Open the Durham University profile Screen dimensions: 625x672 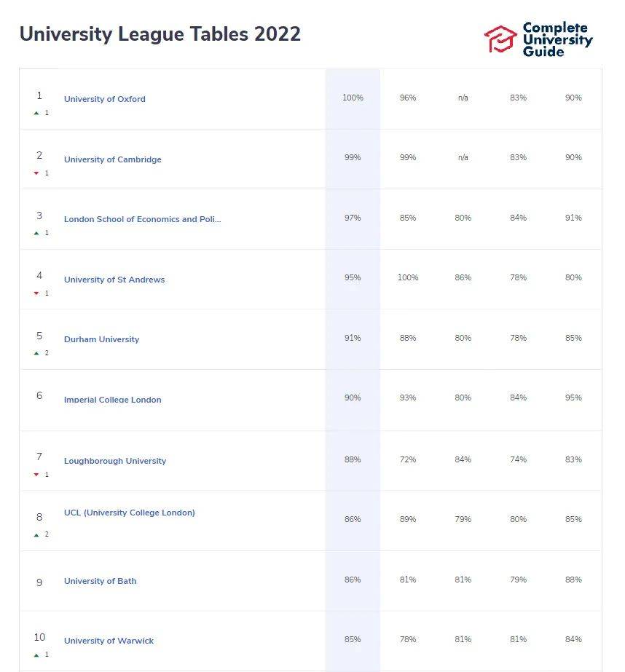pos(101,339)
